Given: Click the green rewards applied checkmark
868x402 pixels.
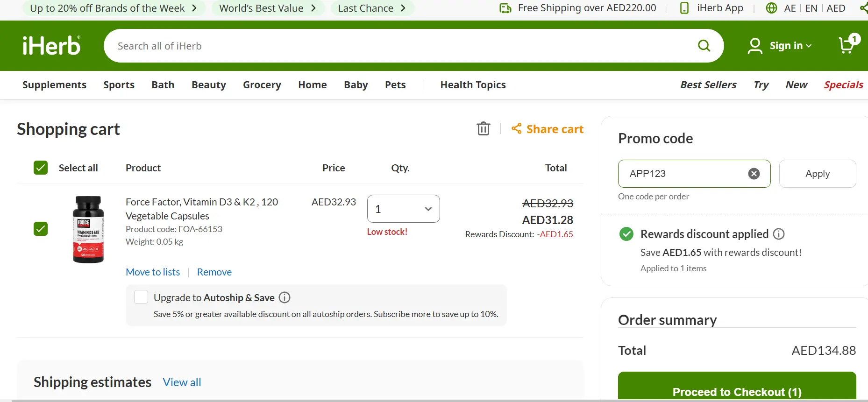Looking at the screenshot, I should tap(626, 234).
